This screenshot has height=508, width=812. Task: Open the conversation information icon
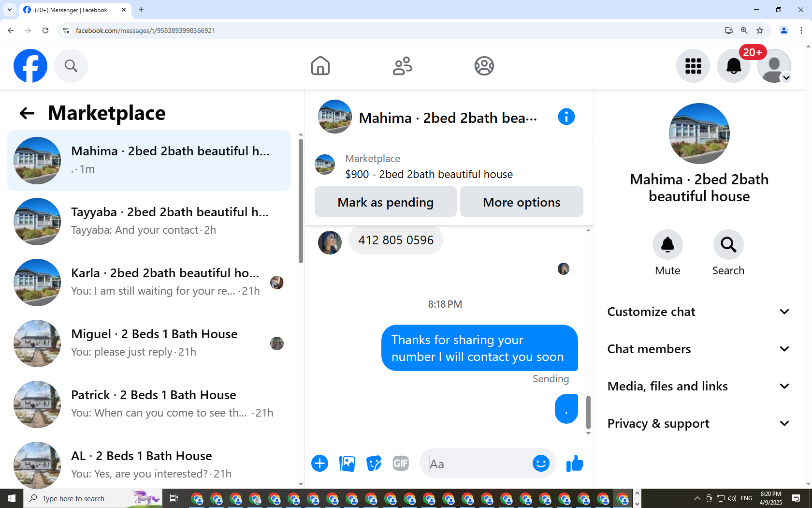(566, 117)
